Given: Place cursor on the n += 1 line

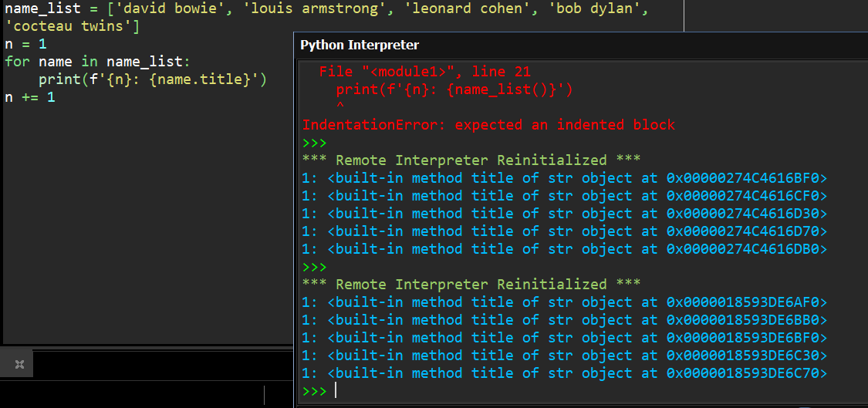Looking at the screenshot, I should click(x=29, y=97).
